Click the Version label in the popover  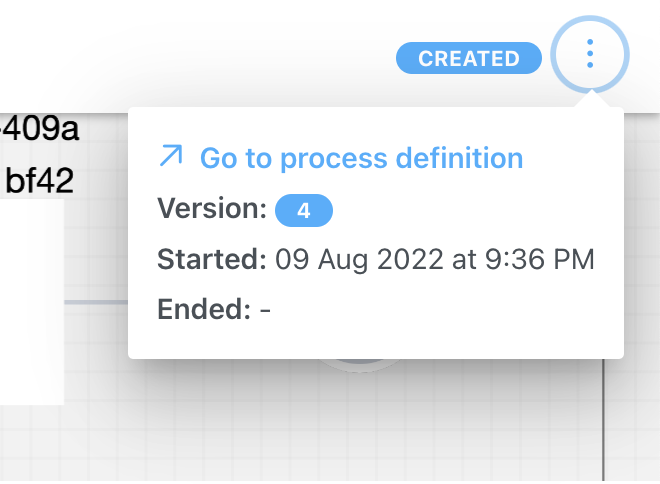click(212, 208)
